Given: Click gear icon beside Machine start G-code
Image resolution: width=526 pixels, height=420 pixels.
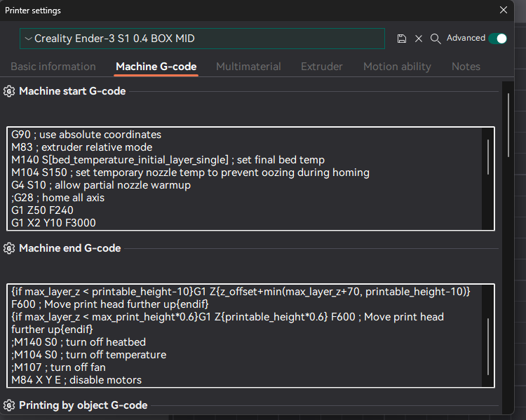Looking at the screenshot, I should pyautogui.click(x=9, y=91).
